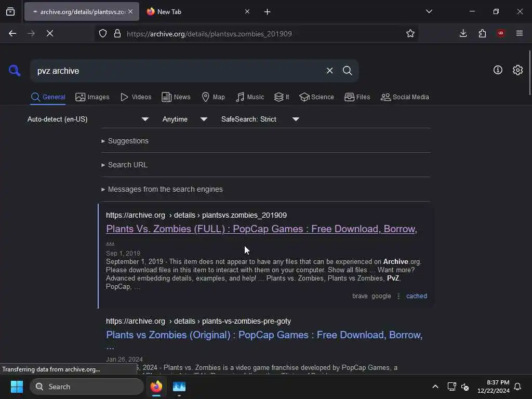Open the notifications bell icon
532x399 pixels.
coord(517,387)
